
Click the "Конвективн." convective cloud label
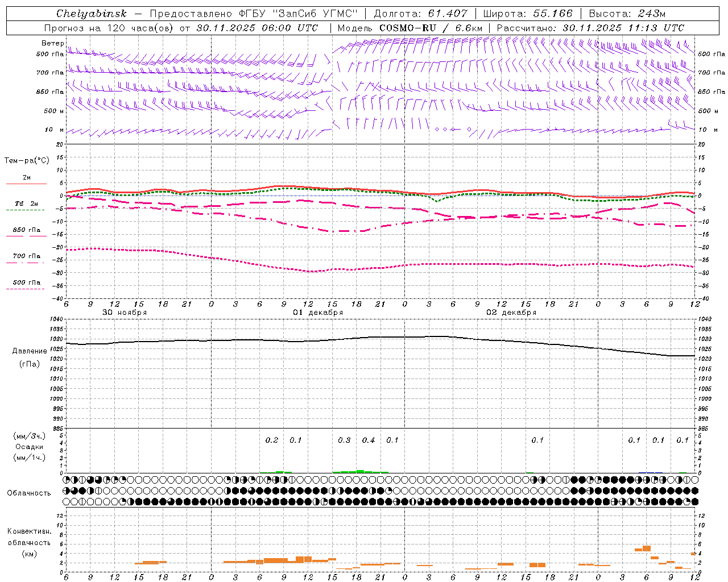click(x=30, y=531)
